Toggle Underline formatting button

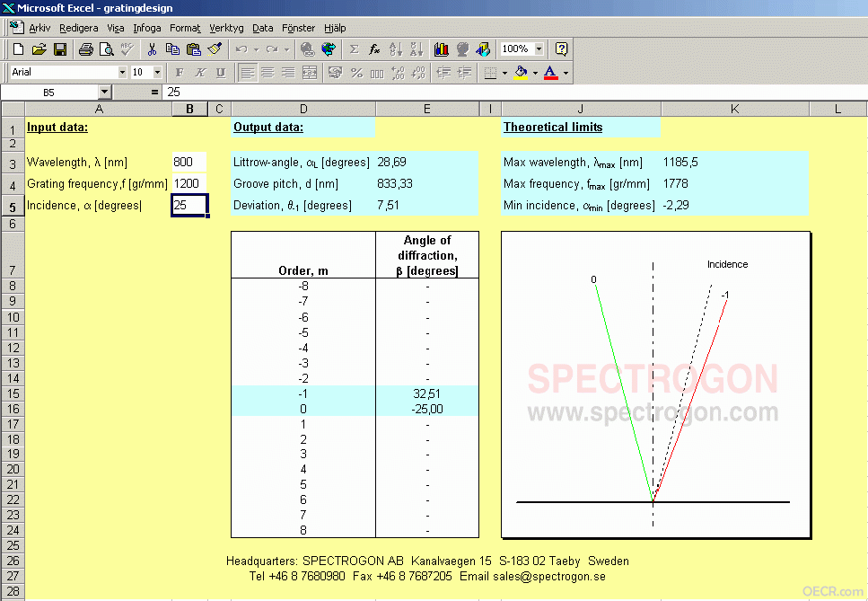(x=221, y=73)
